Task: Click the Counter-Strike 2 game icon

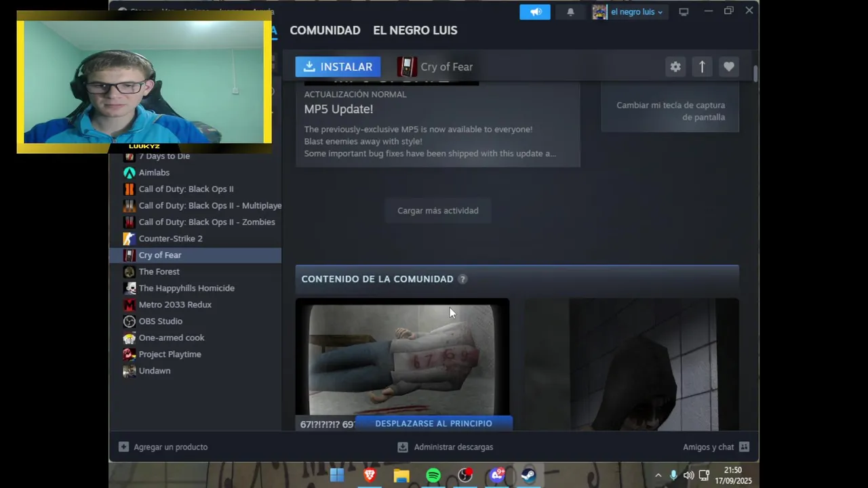Action: click(129, 239)
